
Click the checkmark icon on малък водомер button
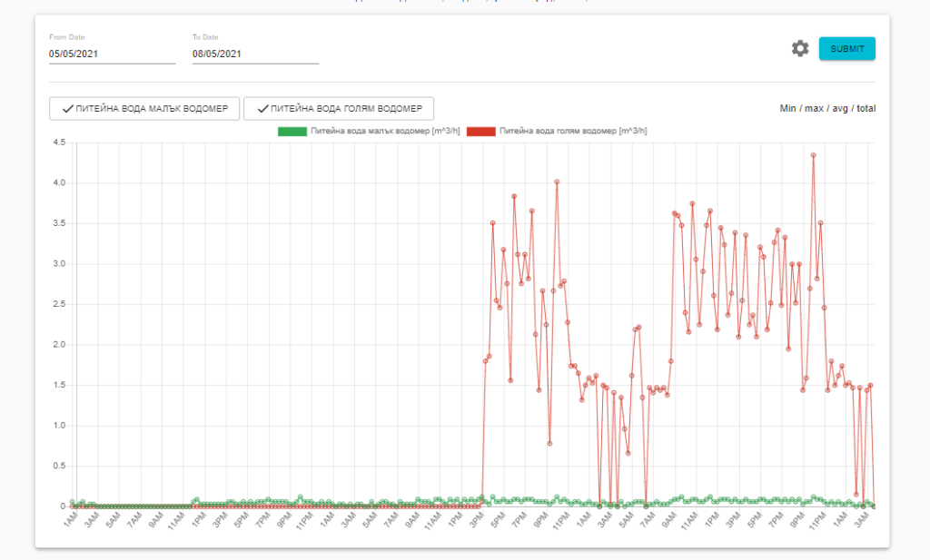point(67,108)
